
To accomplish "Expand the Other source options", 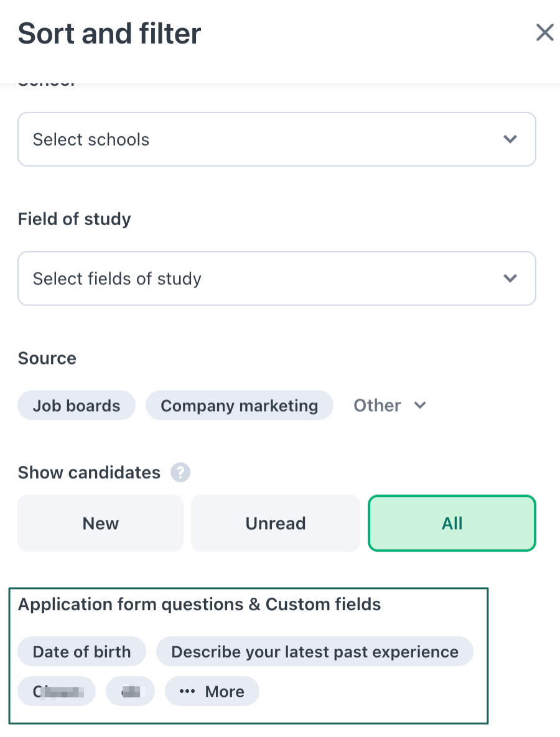I will (x=378, y=406).
